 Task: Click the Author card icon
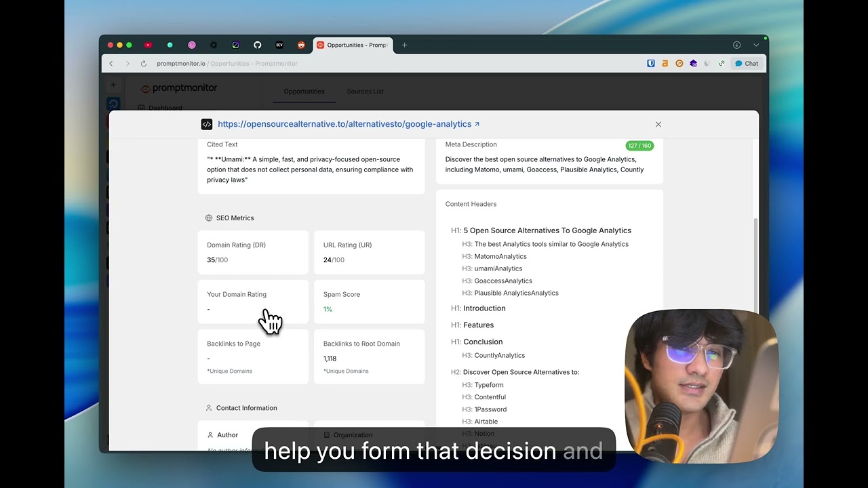pyautogui.click(x=210, y=435)
